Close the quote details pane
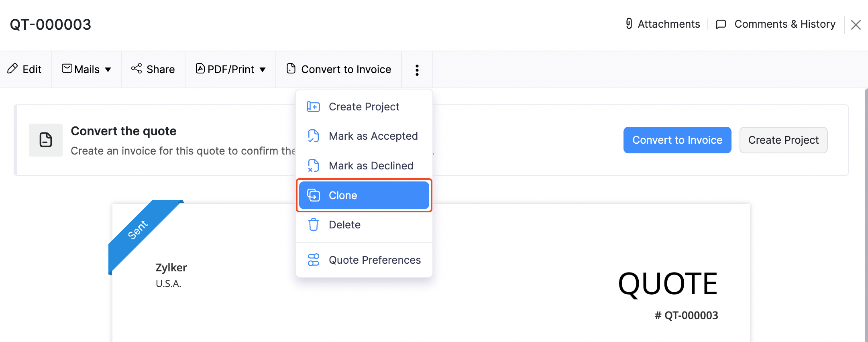The width and height of the screenshot is (868, 342). click(x=856, y=25)
